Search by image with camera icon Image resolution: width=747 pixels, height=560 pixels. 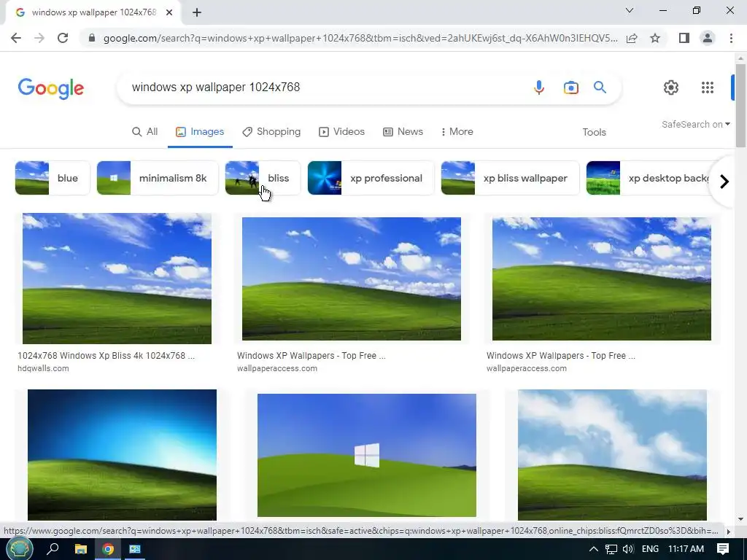coord(570,87)
